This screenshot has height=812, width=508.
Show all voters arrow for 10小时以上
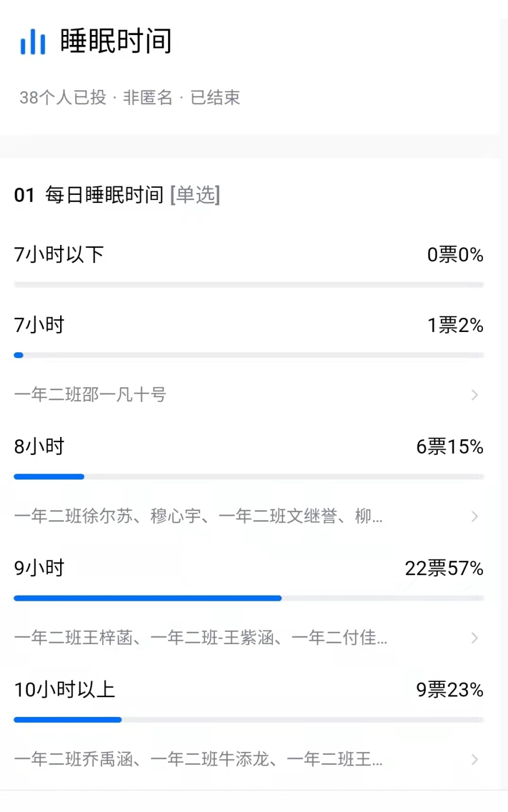[475, 759]
